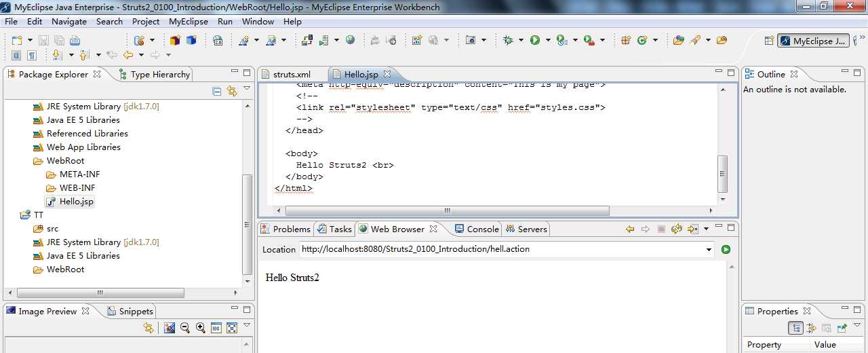
Task: Click the New file wizard icon
Action: click(16, 41)
